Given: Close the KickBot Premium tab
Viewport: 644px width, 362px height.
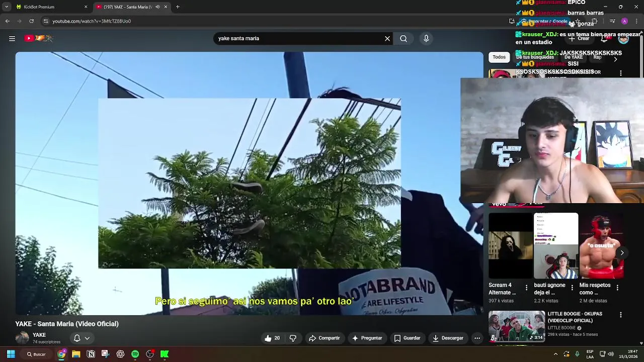Looking at the screenshot, I should [x=86, y=7].
